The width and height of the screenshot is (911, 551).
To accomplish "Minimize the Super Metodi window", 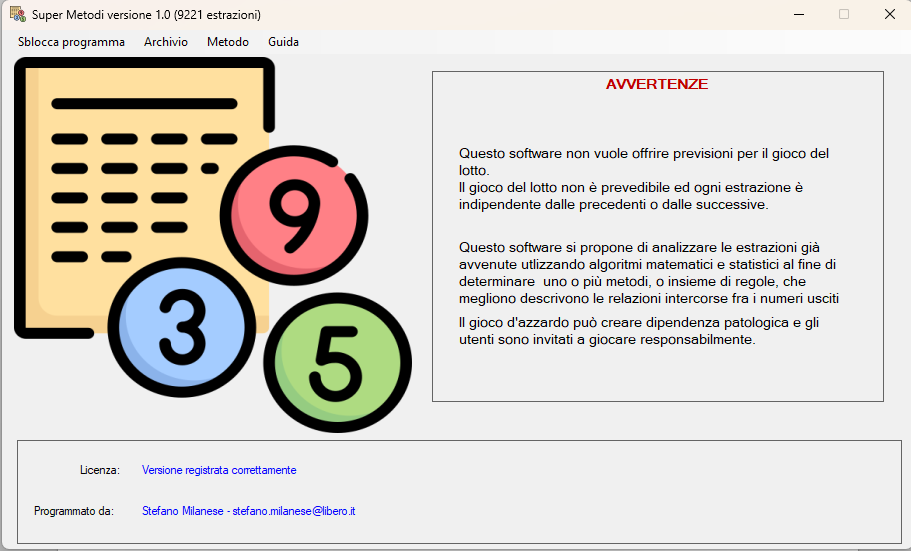I will pos(798,14).
